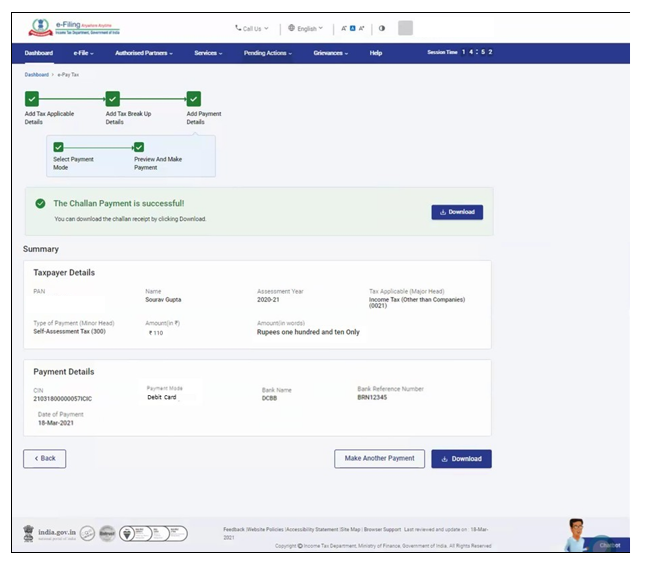
Task: Toggle the high contrast mode icon
Action: tap(381, 28)
